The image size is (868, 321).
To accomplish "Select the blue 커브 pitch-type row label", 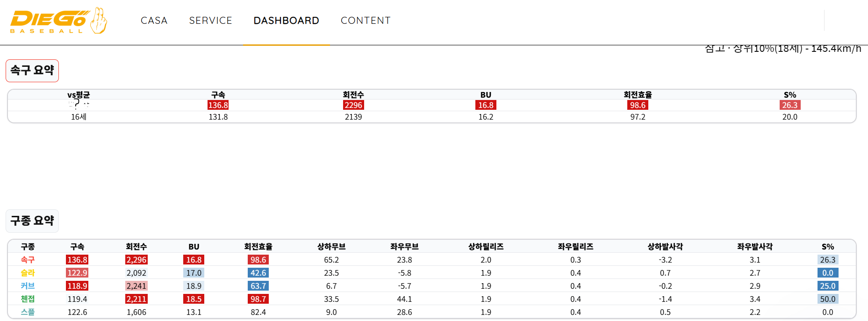I will 28,286.
